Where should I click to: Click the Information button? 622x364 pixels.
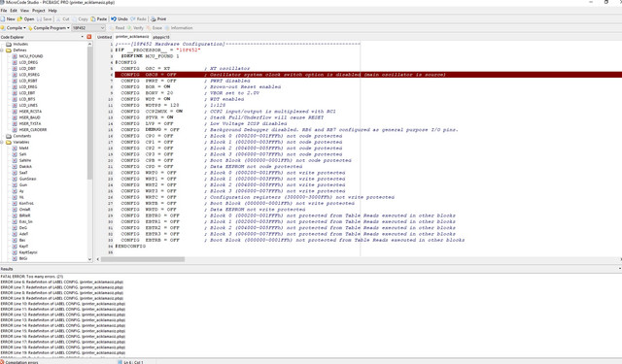[179, 28]
